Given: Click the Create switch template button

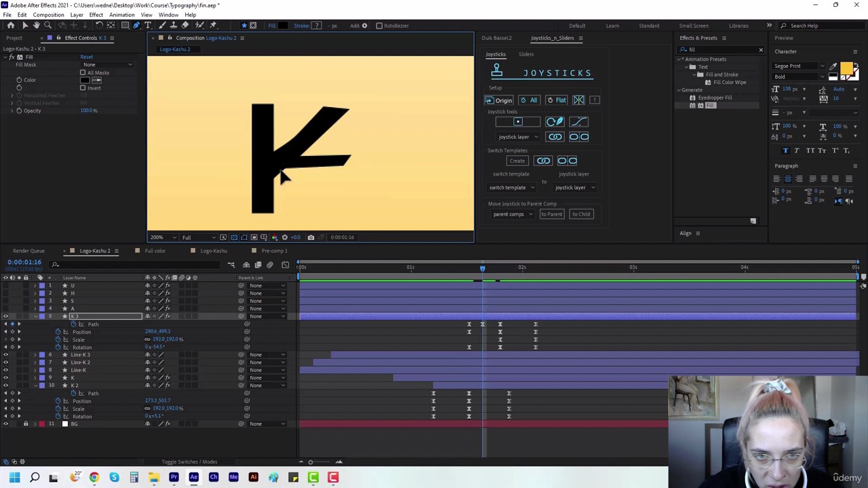Looking at the screenshot, I should coord(517,161).
